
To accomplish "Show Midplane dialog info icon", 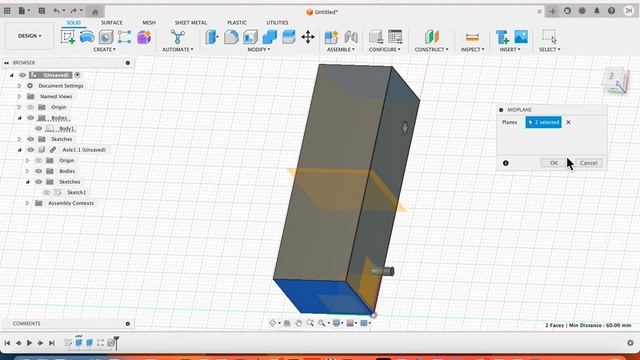I will 506,163.
